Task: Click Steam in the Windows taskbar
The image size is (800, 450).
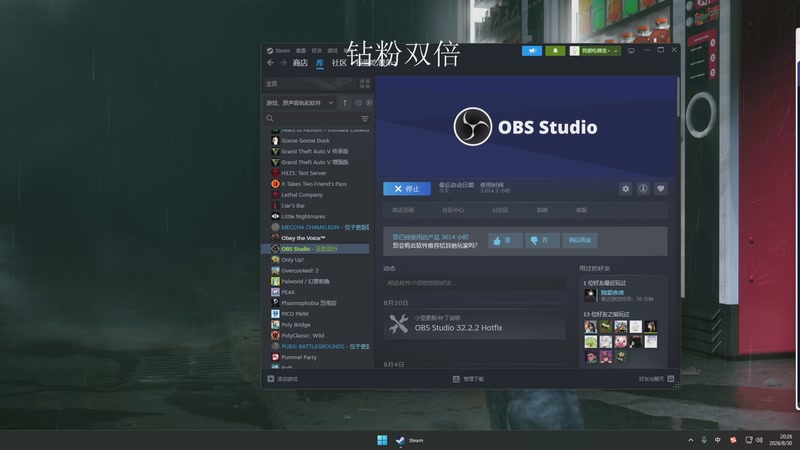Action: coord(410,440)
